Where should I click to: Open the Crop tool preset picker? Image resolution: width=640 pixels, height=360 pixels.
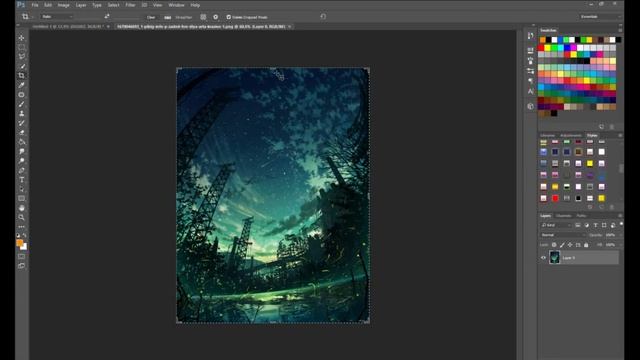click(27, 17)
